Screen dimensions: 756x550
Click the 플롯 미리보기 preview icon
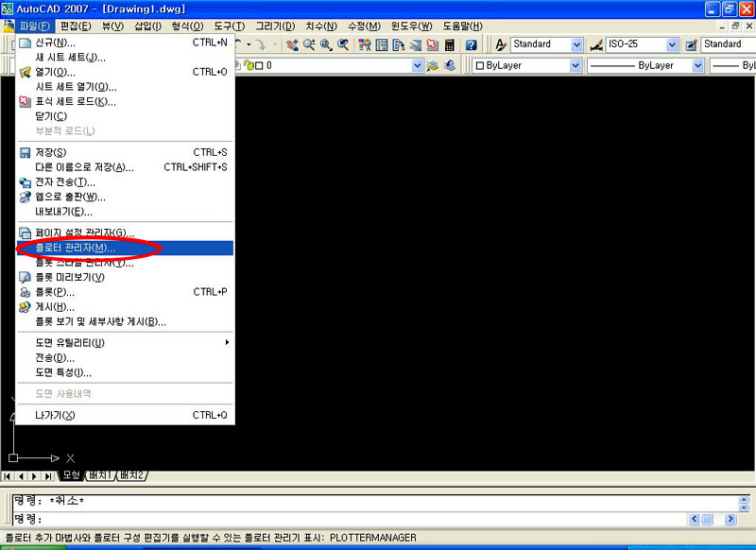point(26,277)
